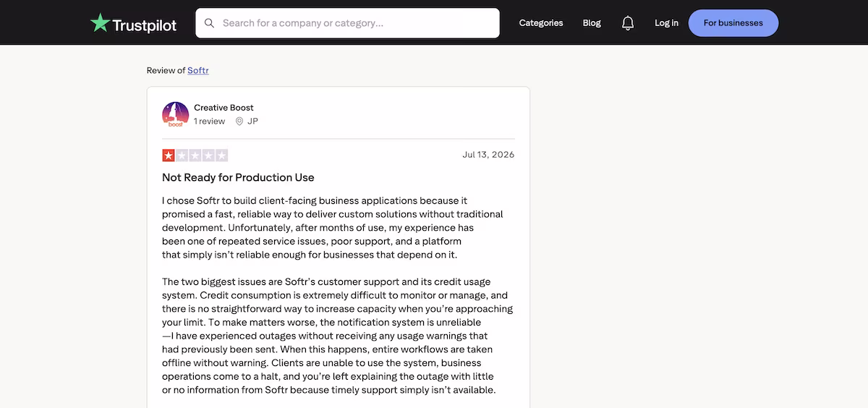View Creative Boost's profile avatar
Viewport: 868px width, 408px height.
coord(176,114)
